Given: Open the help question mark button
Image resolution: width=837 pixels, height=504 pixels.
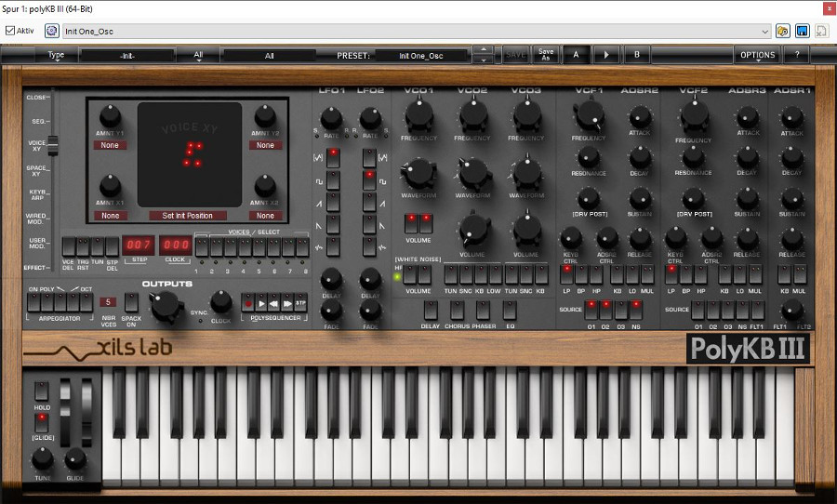Looking at the screenshot, I should (797, 55).
